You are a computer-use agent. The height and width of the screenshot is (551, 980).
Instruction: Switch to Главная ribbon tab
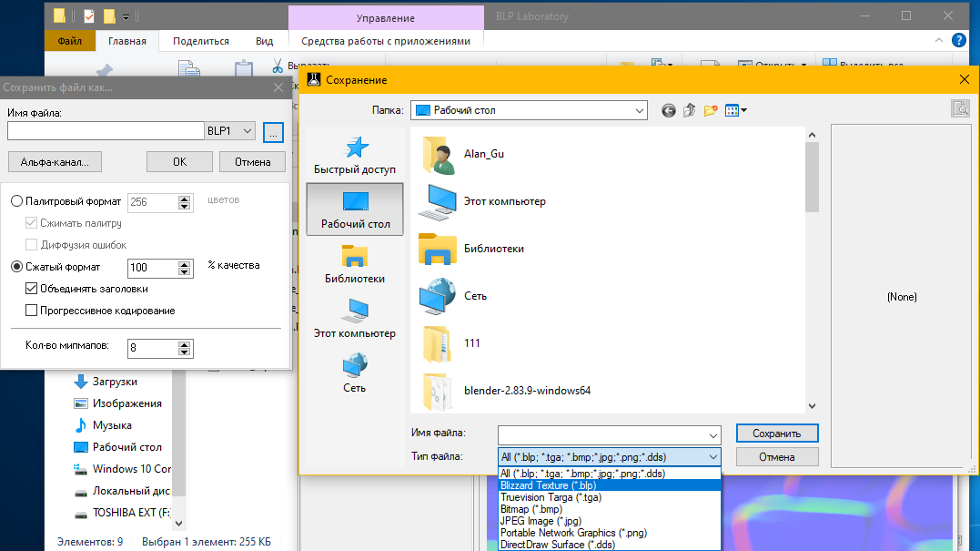pyautogui.click(x=126, y=41)
